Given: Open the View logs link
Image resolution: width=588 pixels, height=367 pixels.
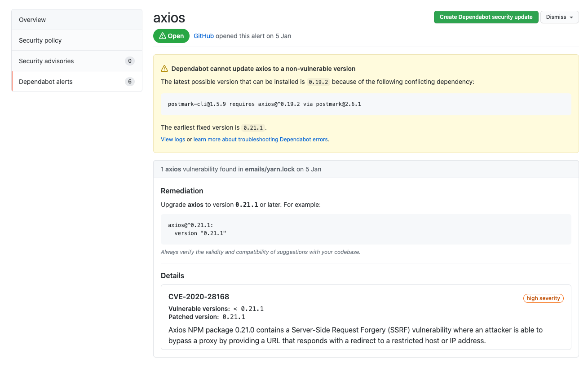Looking at the screenshot, I should pos(173,139).
